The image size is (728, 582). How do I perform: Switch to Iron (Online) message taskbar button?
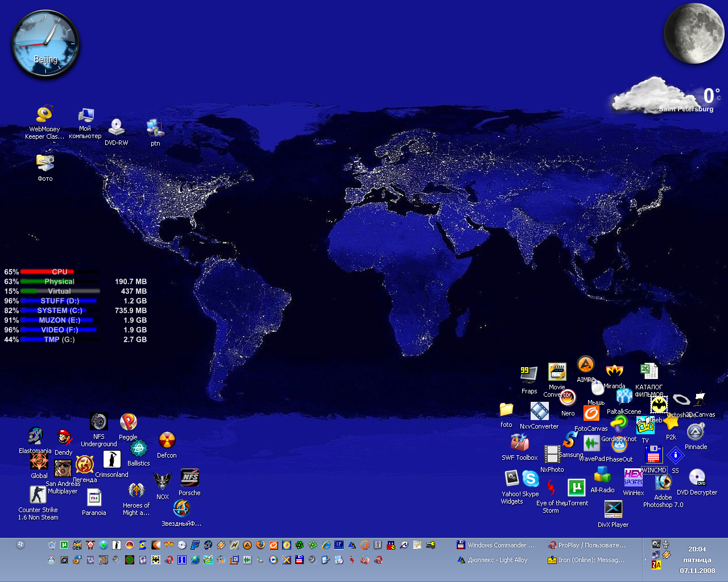587,560
